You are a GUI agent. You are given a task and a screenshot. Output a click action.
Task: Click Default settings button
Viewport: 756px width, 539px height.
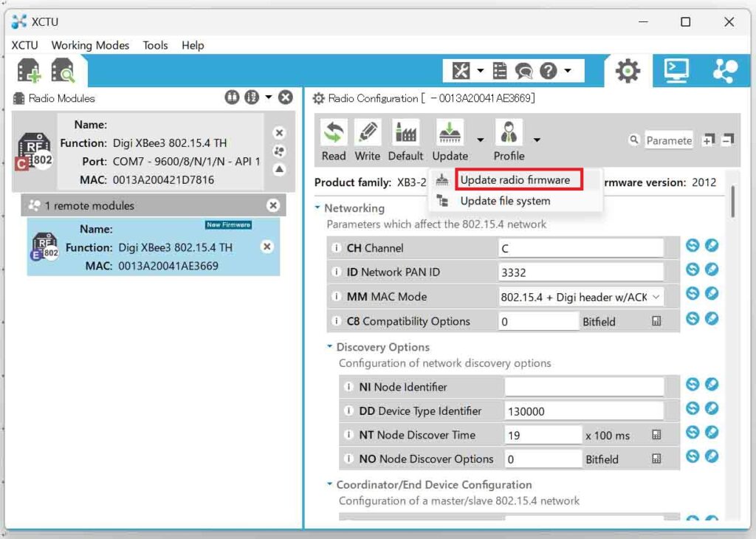coord(405,140)
